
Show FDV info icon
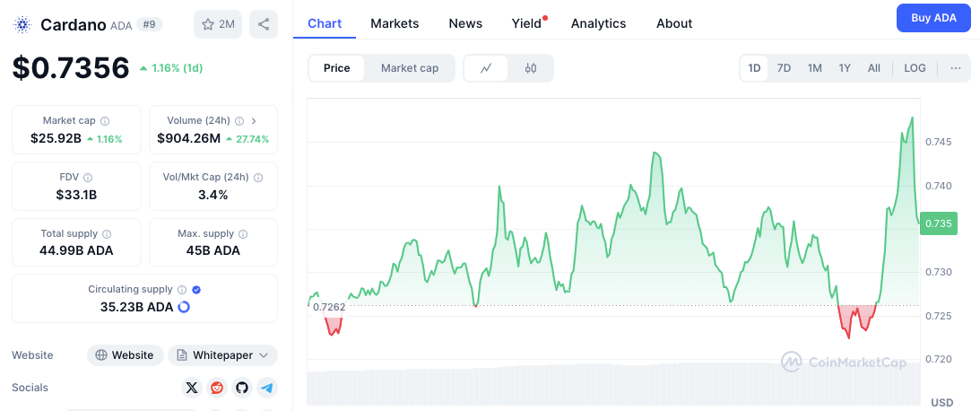(88, 178)
